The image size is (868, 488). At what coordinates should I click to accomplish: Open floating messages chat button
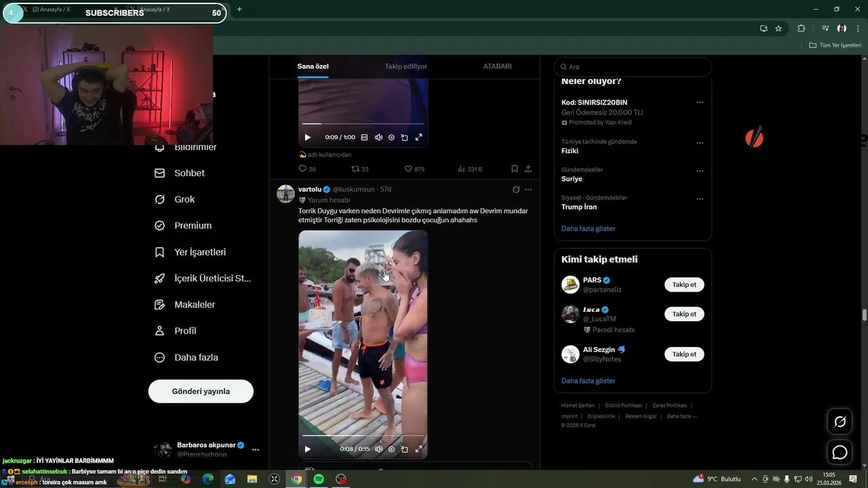click(x=840, y=452)
